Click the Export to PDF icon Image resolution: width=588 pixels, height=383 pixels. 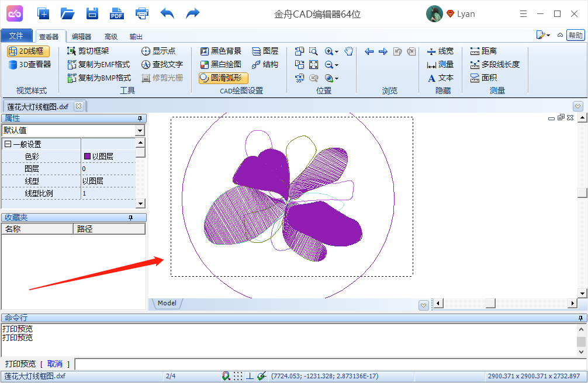117,13
